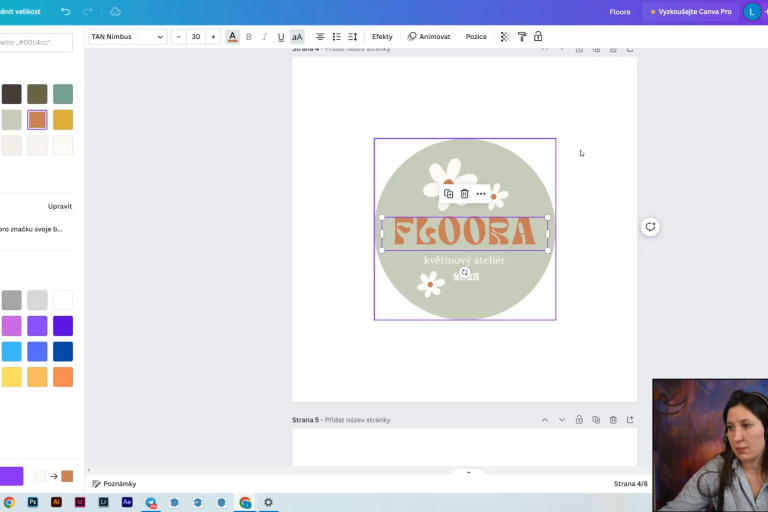The image size is (768, 512).
Task: Click the Animovat button
Action: pos(429,37)
